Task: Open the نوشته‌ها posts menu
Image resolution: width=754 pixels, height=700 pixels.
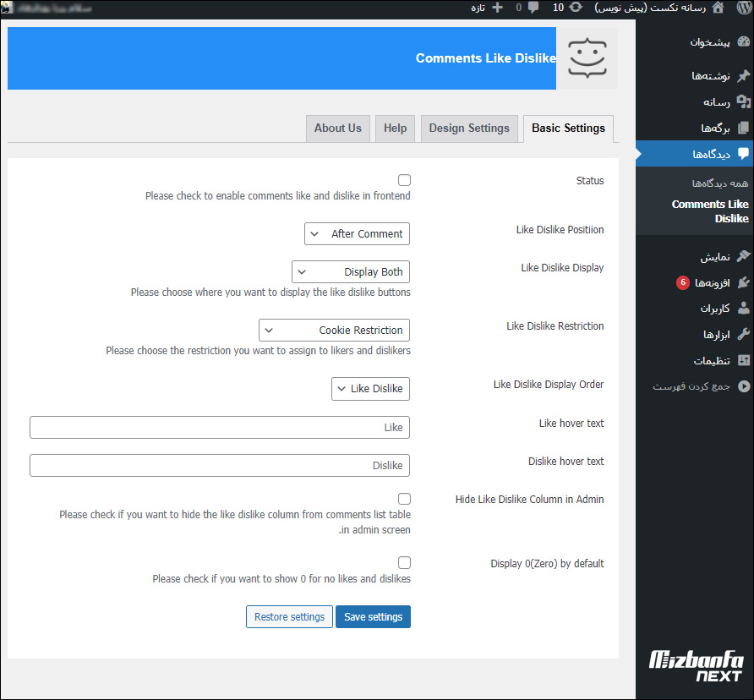Action: pyautogui.click(x=711, y=76)
